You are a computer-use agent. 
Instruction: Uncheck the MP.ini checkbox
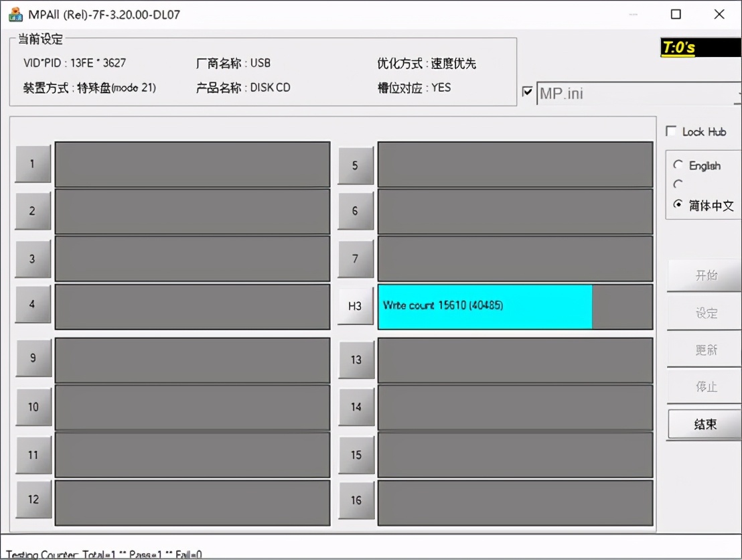click(528, 92)
